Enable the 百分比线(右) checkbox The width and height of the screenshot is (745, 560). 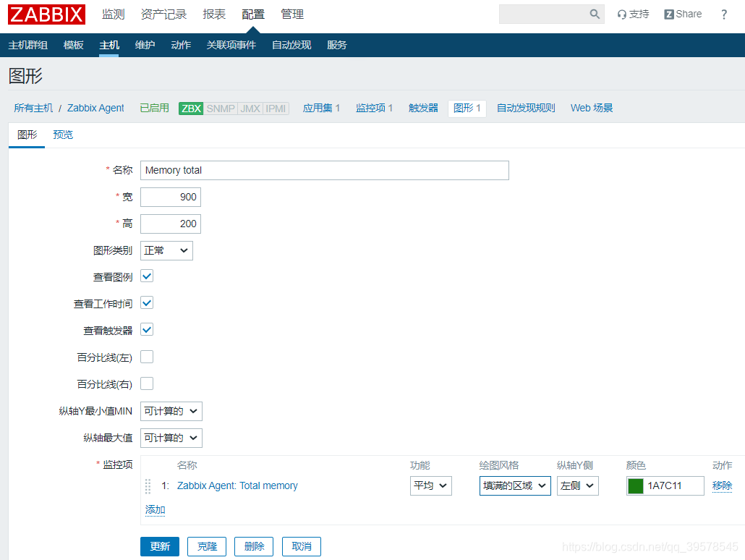[x=147, y=383]
